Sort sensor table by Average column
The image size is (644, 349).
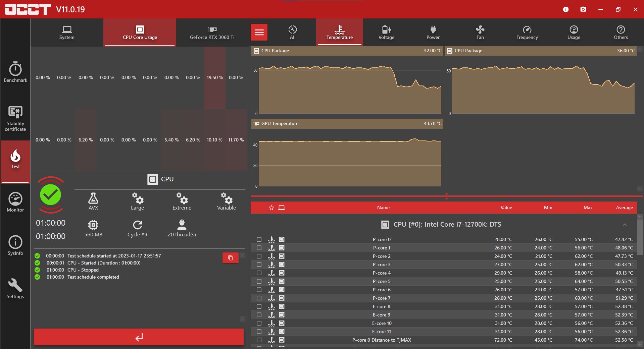(624, 208)
